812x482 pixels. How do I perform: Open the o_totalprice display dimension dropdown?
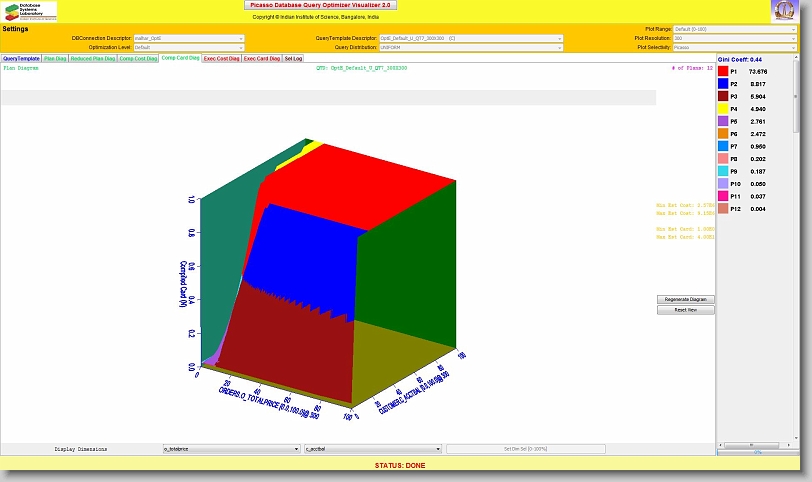tap(231, 450)
